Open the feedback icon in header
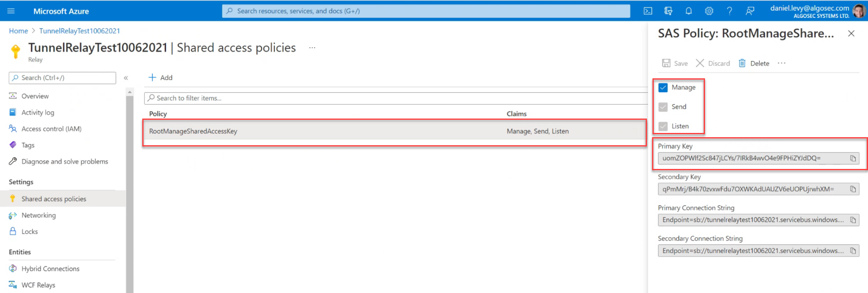The width and height of the screenshot is (868, 293). pyautogui.click(x=750, y=11)
